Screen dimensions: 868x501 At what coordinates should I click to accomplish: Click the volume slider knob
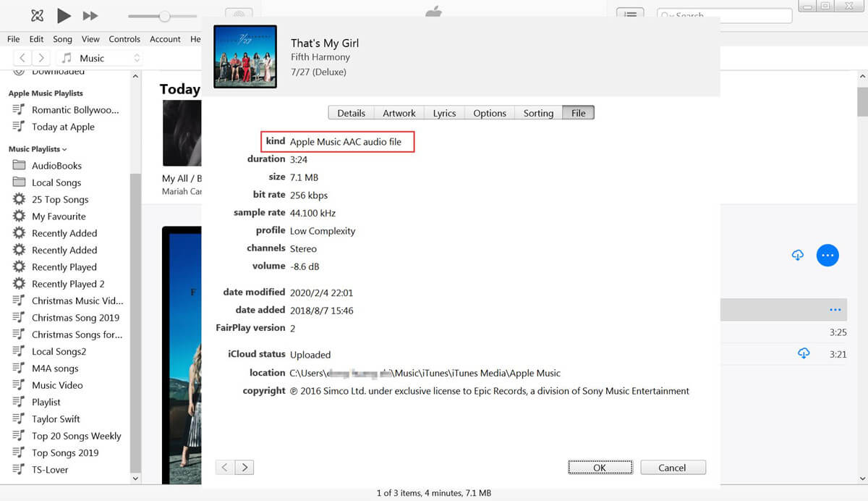[165, 16]
